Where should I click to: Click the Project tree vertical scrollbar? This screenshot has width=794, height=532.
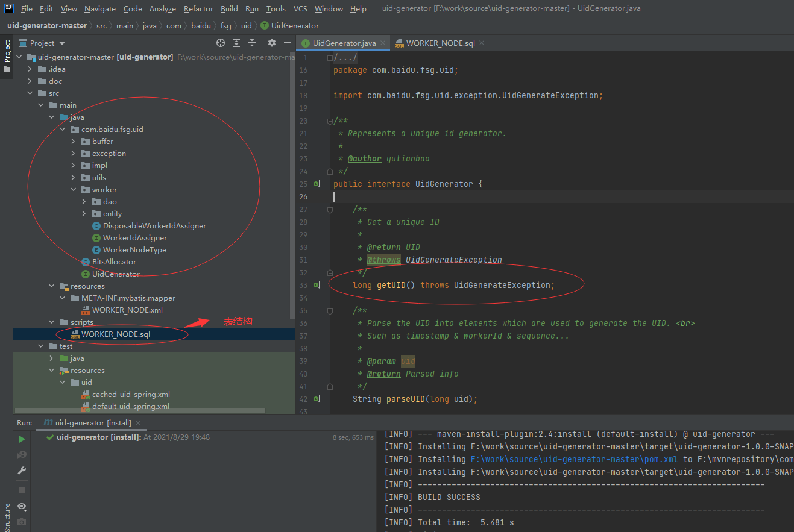tap(293, 187)
